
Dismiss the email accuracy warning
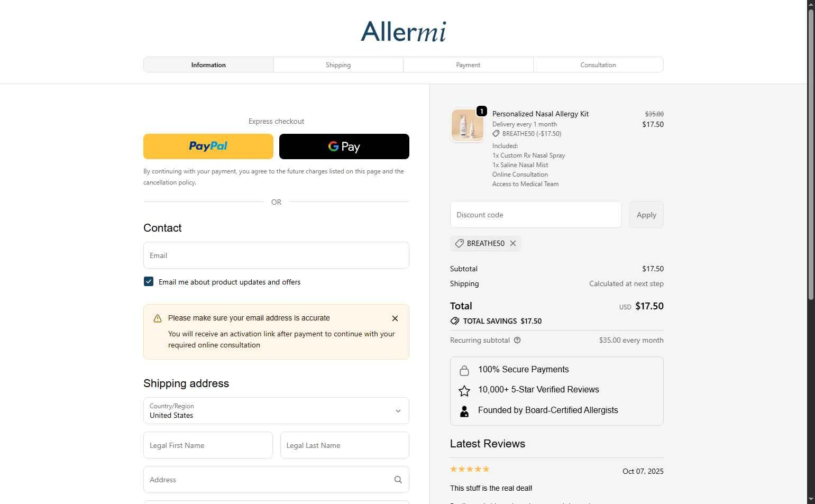395,318
